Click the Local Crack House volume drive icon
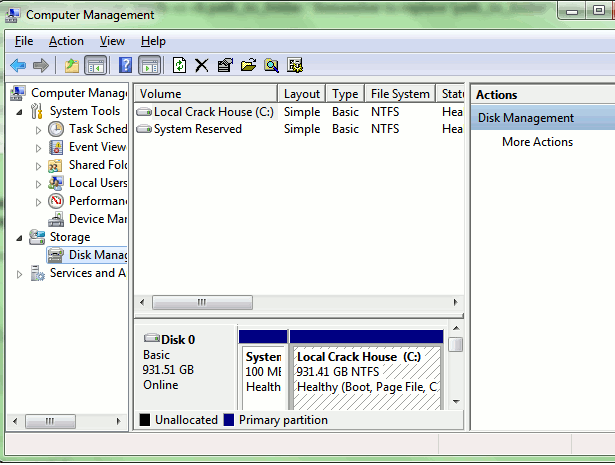This screenshot has height=465, width=615. pos(144,112)
